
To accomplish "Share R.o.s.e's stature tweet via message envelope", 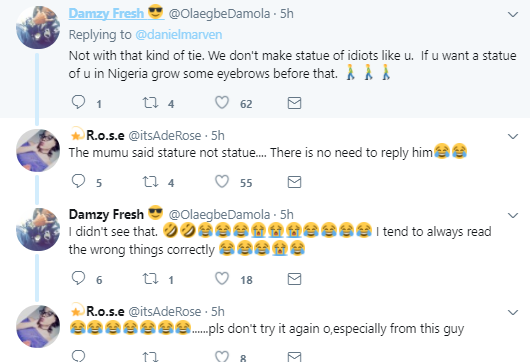I will pos(294,182).
